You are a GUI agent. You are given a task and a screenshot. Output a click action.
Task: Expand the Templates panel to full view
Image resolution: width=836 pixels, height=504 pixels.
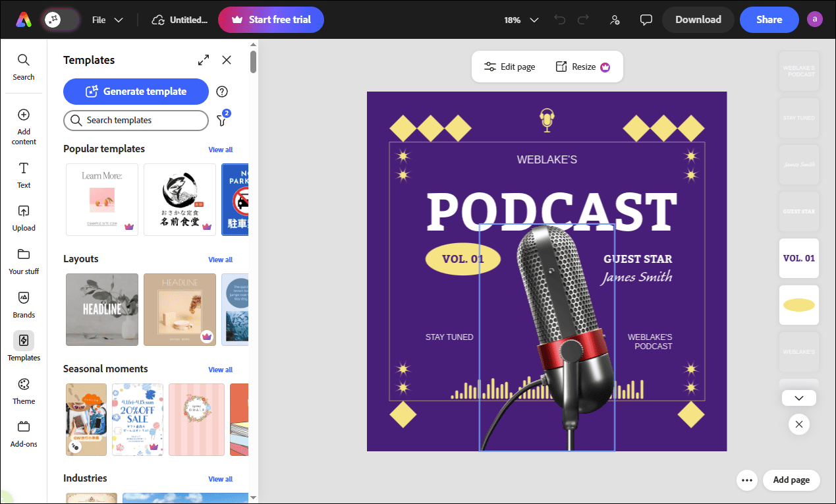[x=204, y=60]
